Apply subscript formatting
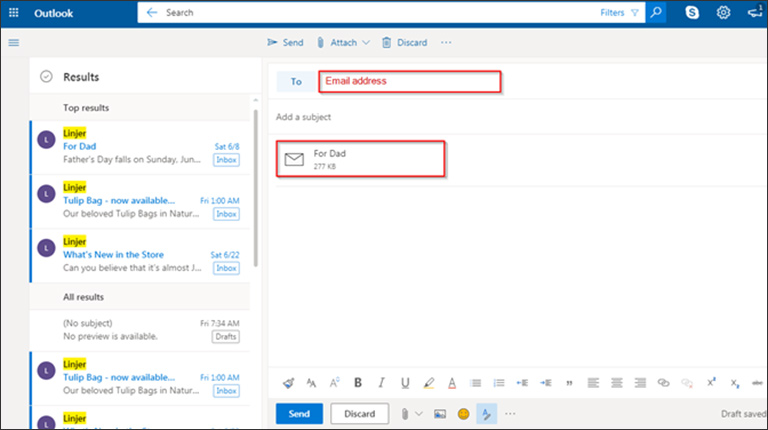The image size is (768, 430). click(x=735, y=383)
